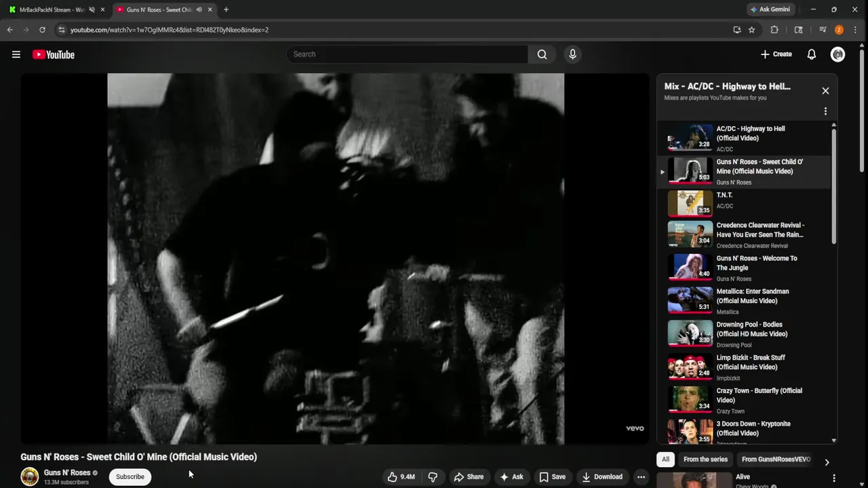The height and width of the screenshot is (488, 868).
Task: Play 3 Doors Down Kryptonite from playlist
Action: pos(744,432)
